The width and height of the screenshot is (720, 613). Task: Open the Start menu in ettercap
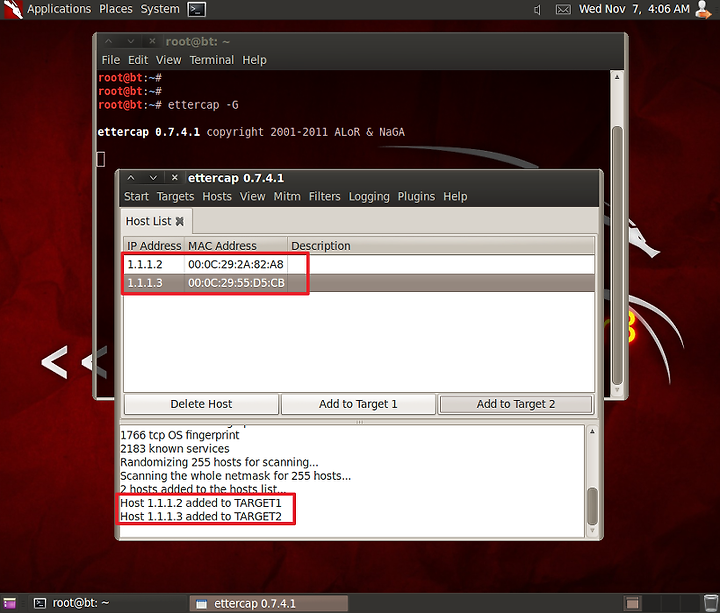point(136,197)
